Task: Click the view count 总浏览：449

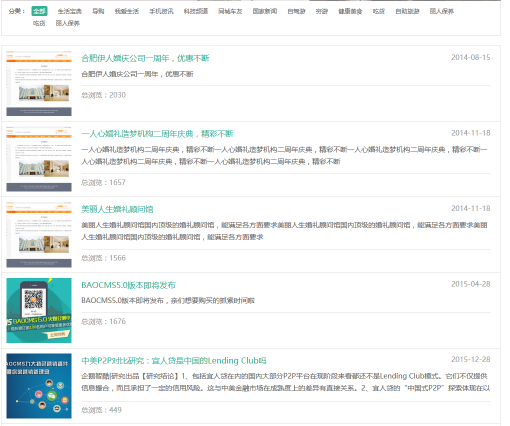Action: click(101, 410)
